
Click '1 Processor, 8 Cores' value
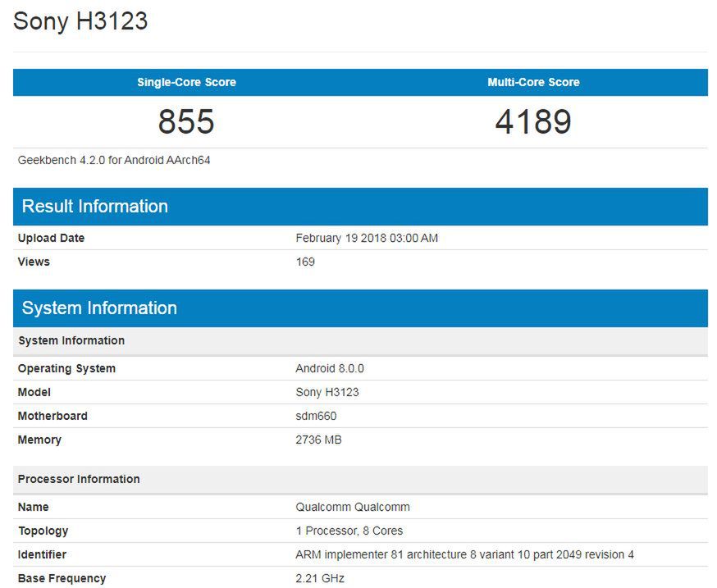click(349, 531)
